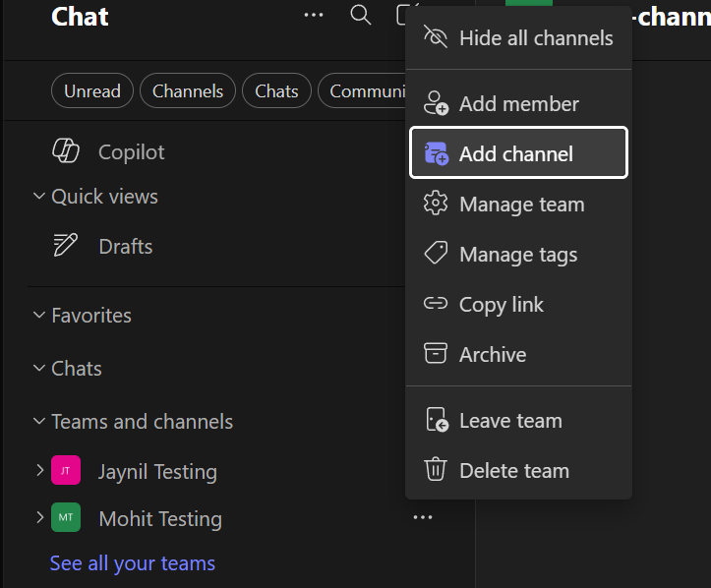The image size is (711, 588).
Task: Click the Manage tags tag icon
Action: (x=436, y=253)
